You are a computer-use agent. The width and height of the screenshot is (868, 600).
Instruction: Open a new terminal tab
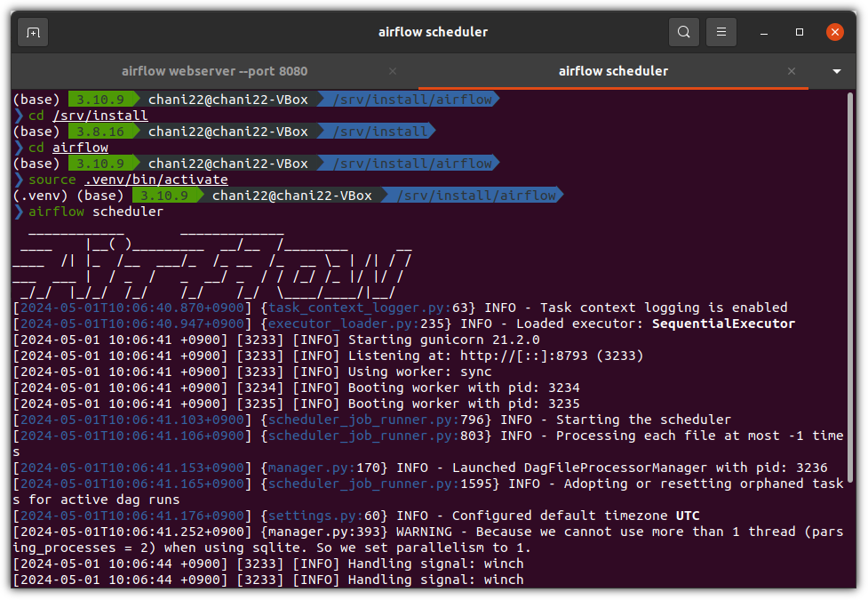tap(33, 32)
